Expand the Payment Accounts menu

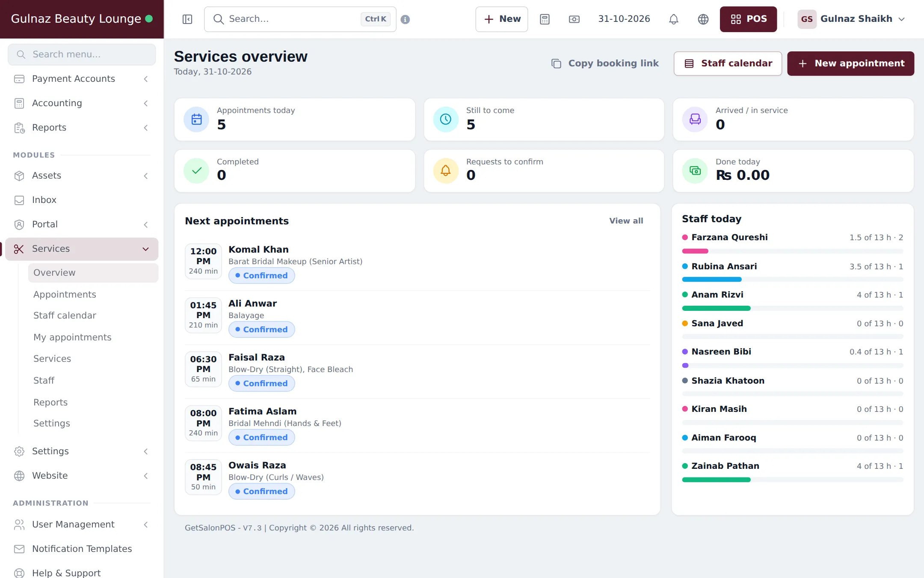pyautogui.click(x=82, y=79)
